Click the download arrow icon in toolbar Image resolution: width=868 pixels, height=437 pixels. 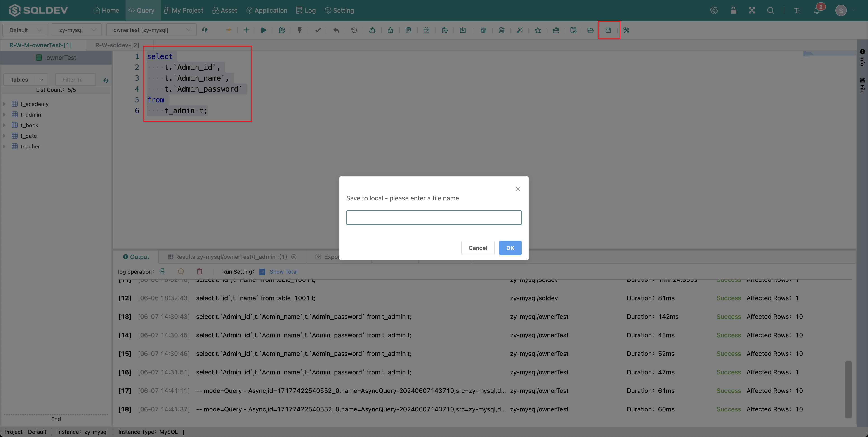[x=463, y=30]
